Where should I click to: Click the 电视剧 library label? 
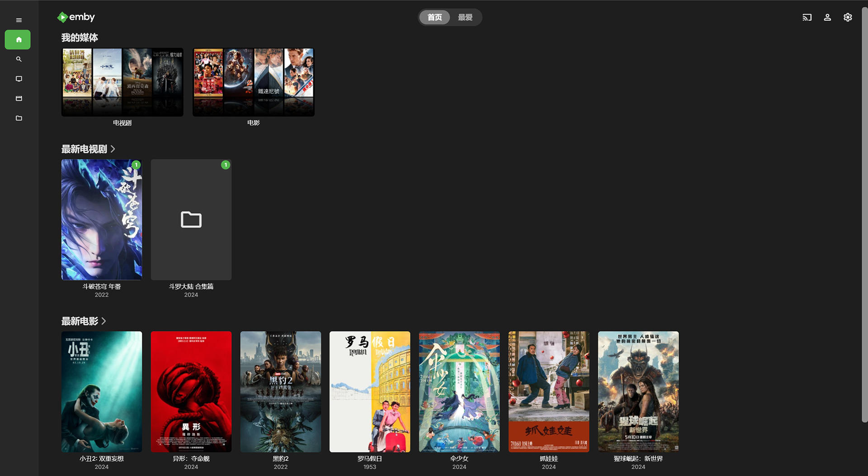123,123
